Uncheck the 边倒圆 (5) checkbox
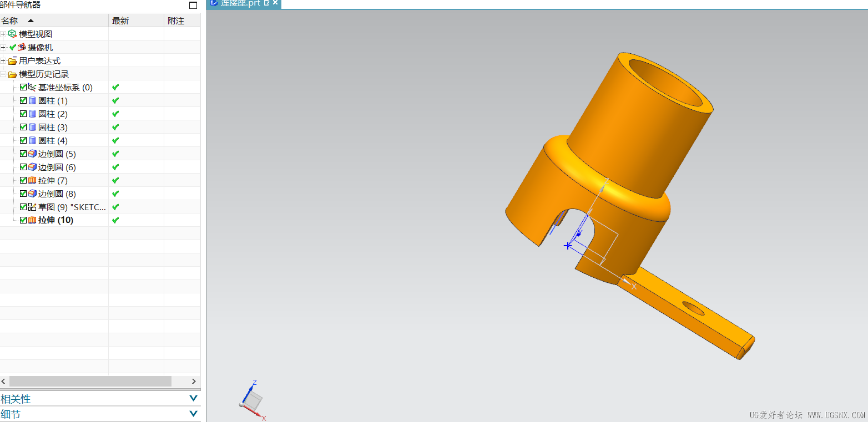The height and width of the screenshot is (422, 868). pos(23,154)
